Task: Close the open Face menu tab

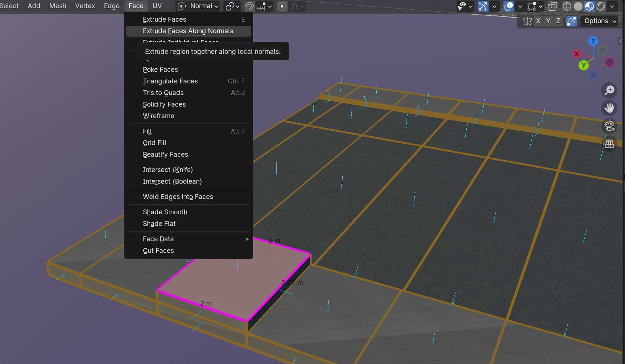Action: [136, 6]
